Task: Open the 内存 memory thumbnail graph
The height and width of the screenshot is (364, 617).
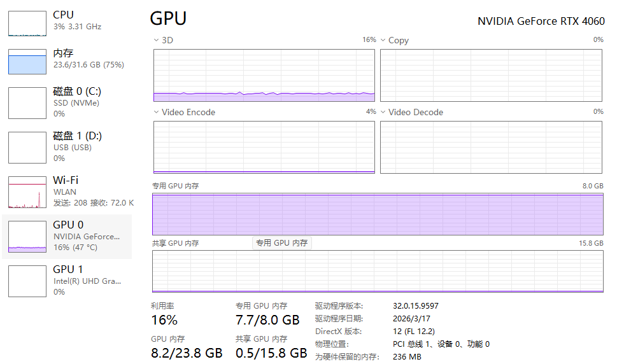Action: coord(27,62)
